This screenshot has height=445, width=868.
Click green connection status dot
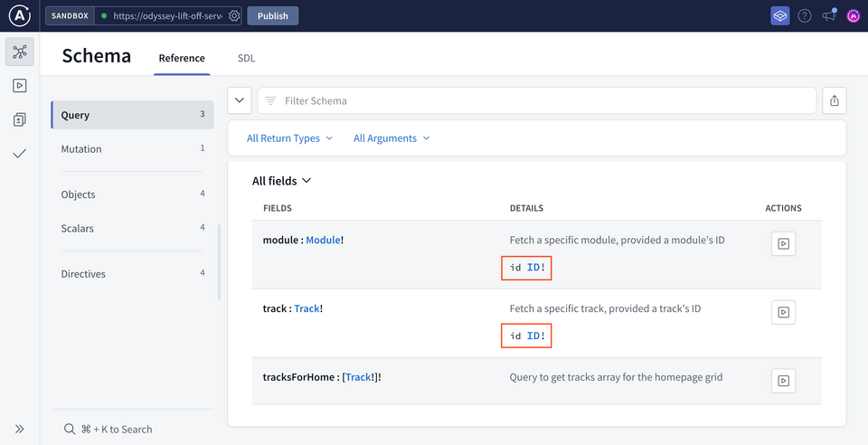[104, 16]
